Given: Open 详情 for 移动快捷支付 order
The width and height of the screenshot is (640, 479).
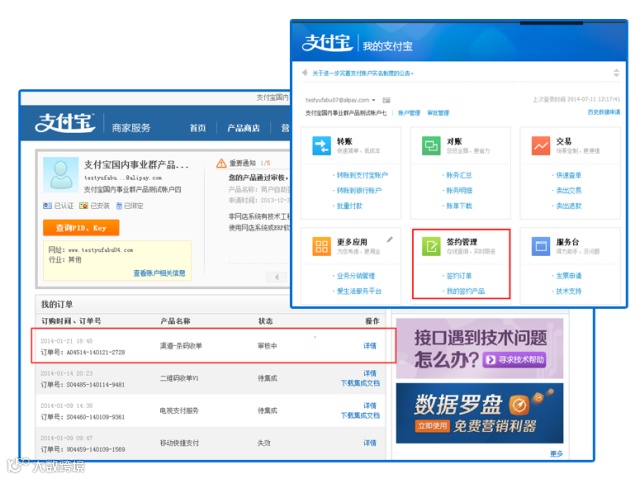Looking at the screenshot, I should (x=370, y=443).
